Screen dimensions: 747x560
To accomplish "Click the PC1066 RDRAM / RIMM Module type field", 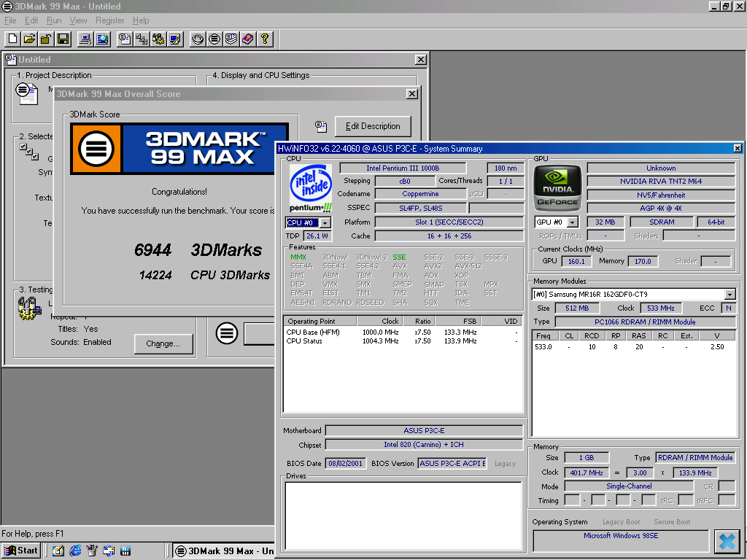I will pos(645,322).
